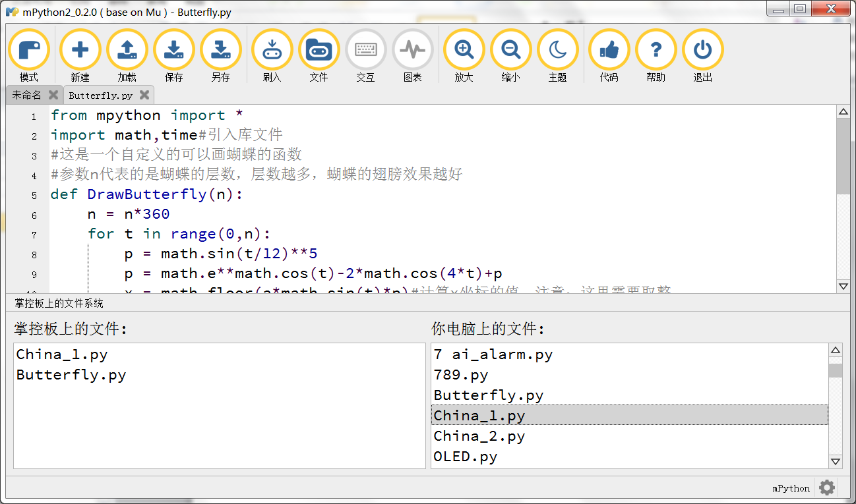This screenshot has height=504, width=856.
Task: Click the 另存 (Save As) icon
Action: pyautogui.click(x=220, y=50)
